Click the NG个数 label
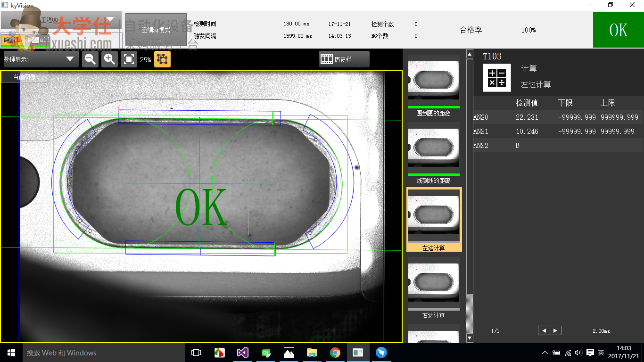The height and width of the screenshot is (362, 644). [380, 36]
